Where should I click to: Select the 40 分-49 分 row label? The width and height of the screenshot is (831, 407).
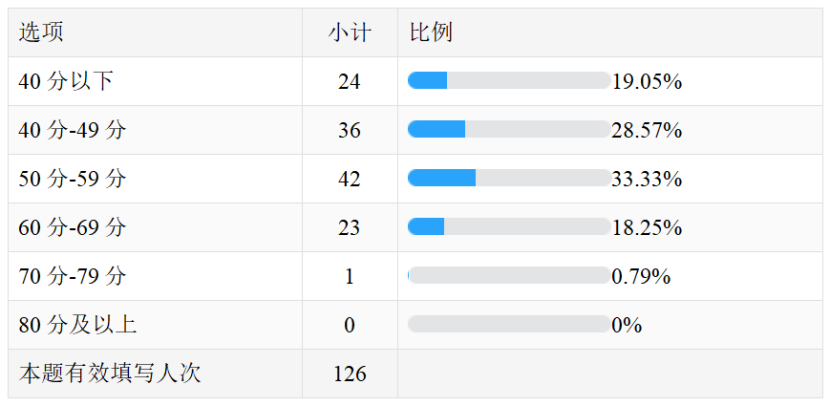[72, 130]
